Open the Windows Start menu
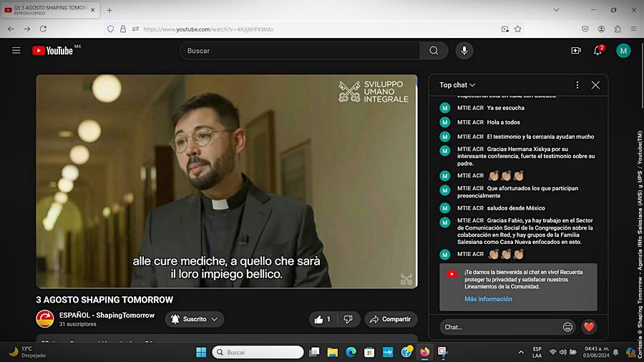This screenshot has height=362, width=644. click(201, 352)
